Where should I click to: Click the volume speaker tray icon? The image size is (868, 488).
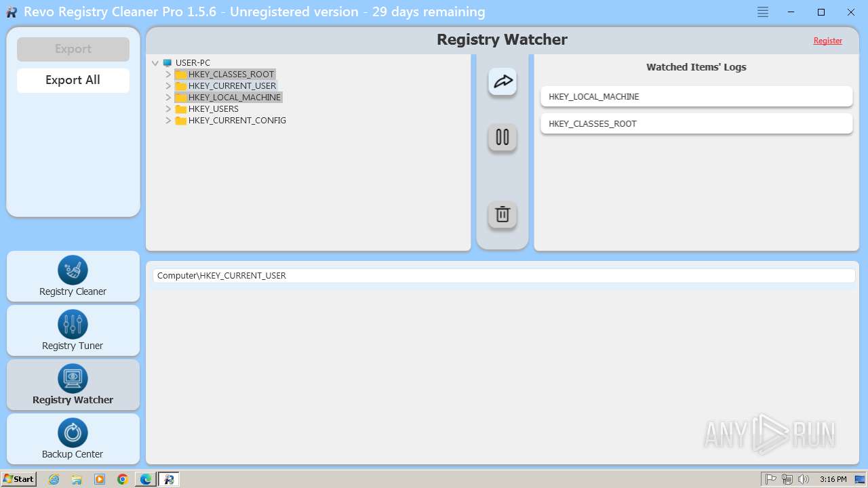pyautogui.click(x=804, y=479)
